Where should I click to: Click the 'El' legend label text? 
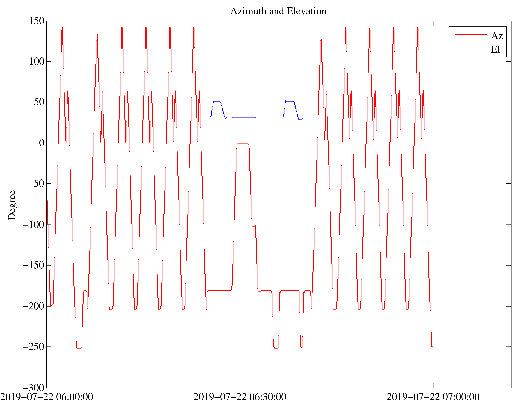(x=495, y=49)
